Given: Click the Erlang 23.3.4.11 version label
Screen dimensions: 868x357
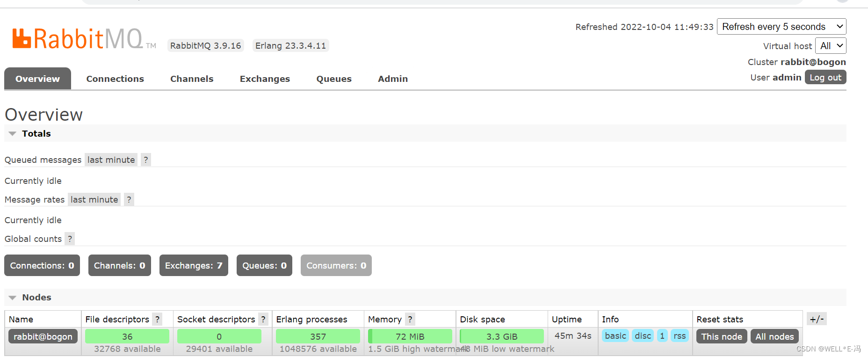Looking at the screenshot, I should pos(290,46).
